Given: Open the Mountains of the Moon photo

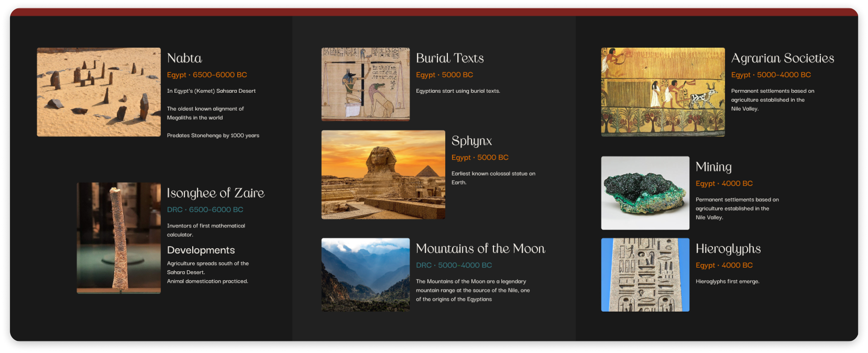Looking at the screenshot, I should click(x=365, y=274).
